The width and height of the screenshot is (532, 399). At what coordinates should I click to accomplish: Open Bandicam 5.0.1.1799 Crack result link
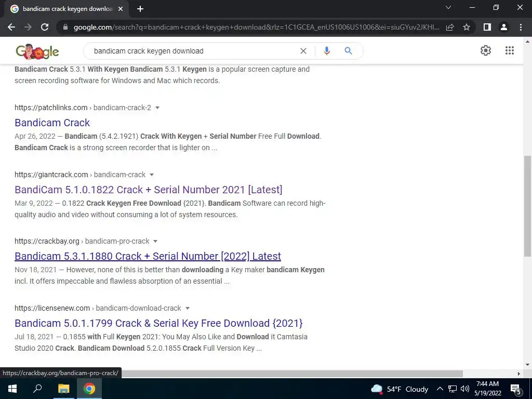(x=158, y=323)
